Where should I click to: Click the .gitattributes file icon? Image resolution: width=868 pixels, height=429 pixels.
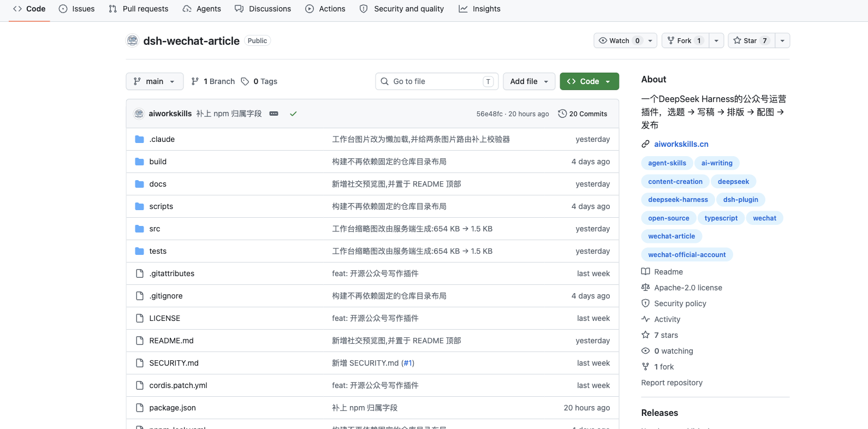point(139,273)
